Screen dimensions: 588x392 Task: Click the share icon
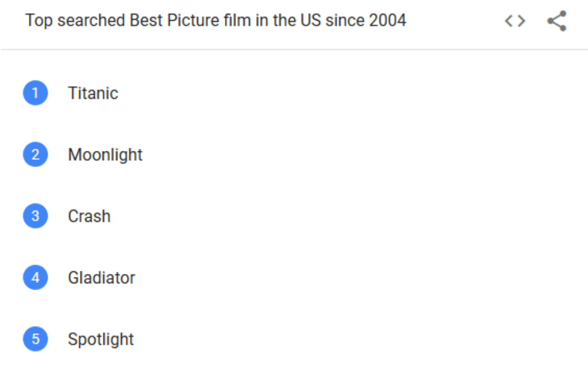click(557, 21)
